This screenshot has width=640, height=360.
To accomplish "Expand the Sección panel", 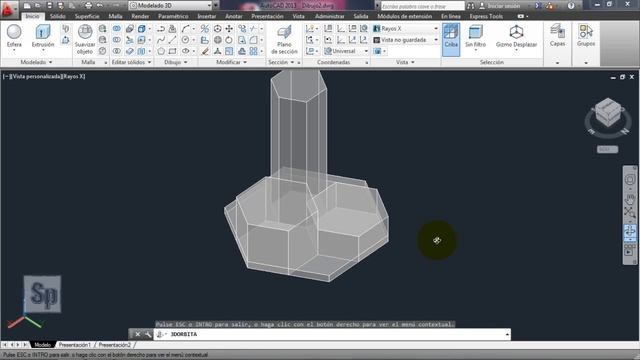I will (281, 62).
